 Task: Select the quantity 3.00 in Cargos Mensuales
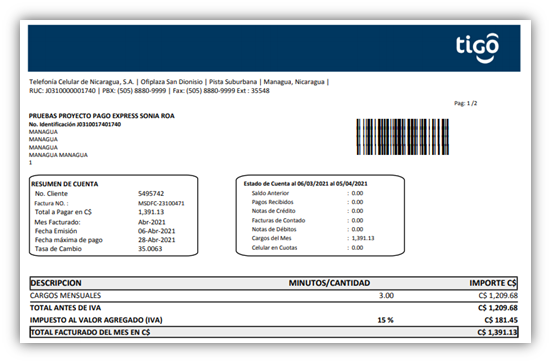click(386, 296)
